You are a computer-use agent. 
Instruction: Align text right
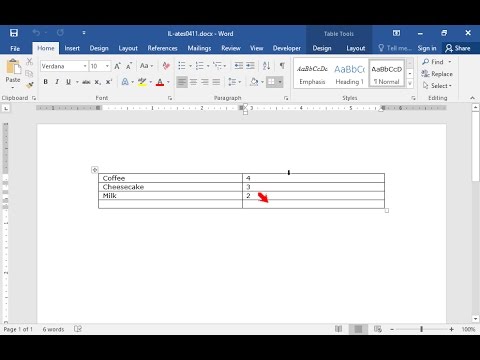point(205,82)
